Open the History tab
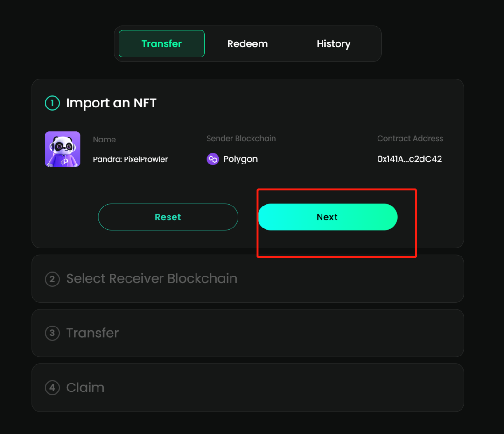The height and width of the screenshot is (434, 504). [333, 44]
